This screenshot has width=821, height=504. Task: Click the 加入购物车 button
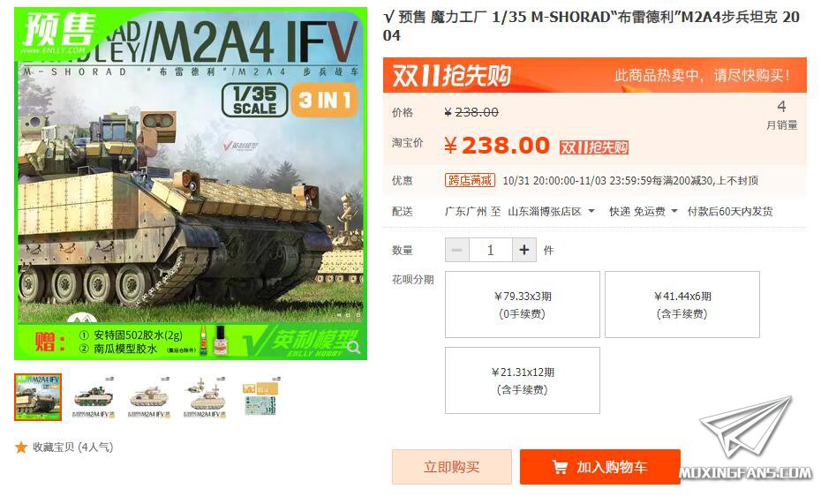(x=600, y=467)
